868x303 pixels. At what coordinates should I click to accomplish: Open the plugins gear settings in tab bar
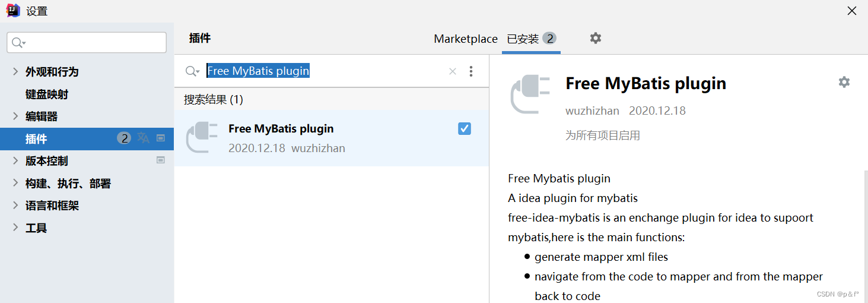point(595,38)
